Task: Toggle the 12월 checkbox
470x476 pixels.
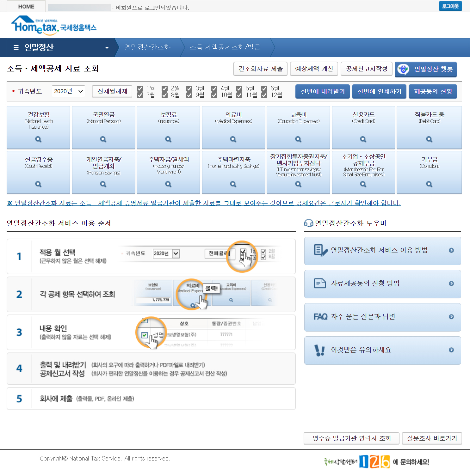Action: pos(264,95)
